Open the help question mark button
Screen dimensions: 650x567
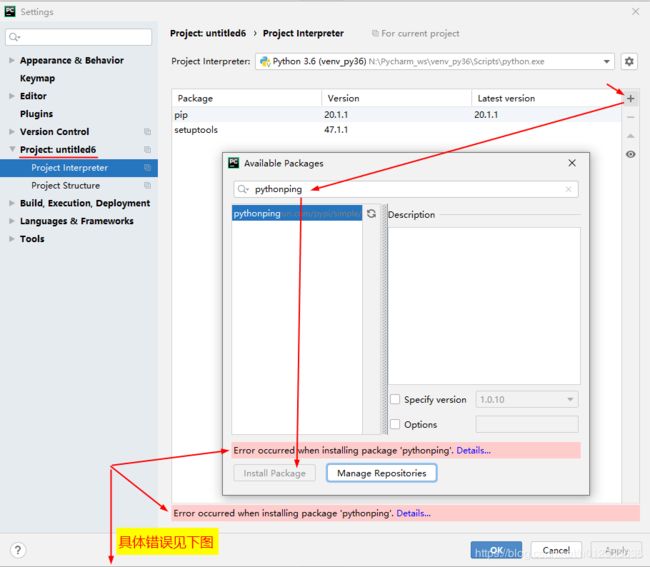(x=18, y=550)
